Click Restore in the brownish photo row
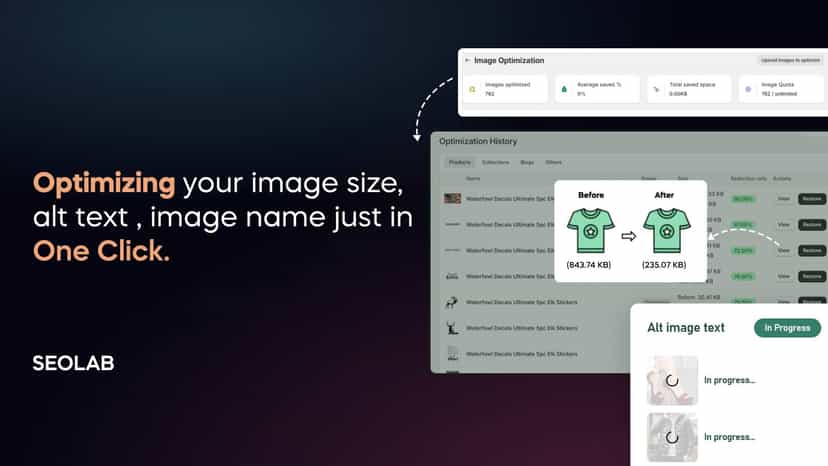Viewport: 828px width, 466px height. [812, 199]
